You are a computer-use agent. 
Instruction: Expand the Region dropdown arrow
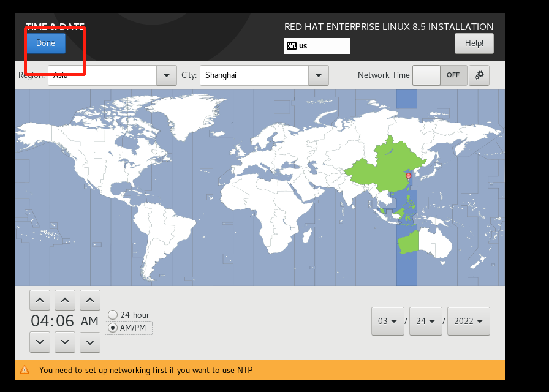coord(167,75)
